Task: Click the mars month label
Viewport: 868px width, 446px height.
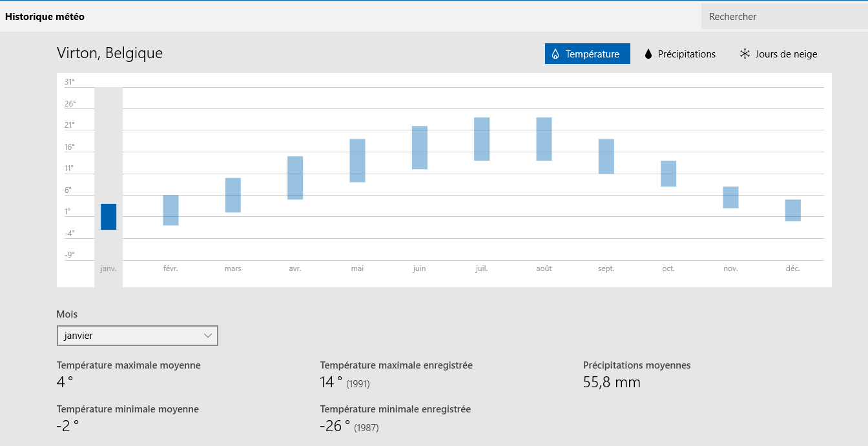Action: click(x=233, y=269)
